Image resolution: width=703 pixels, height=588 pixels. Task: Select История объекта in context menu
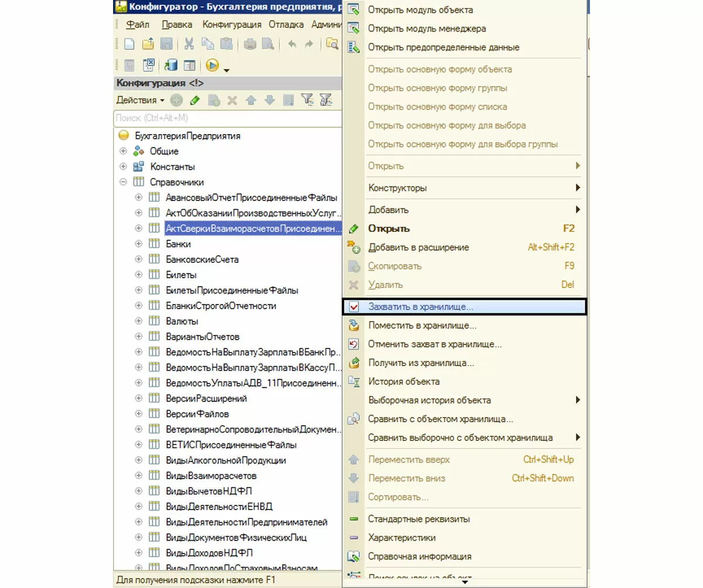click(465, 381)
